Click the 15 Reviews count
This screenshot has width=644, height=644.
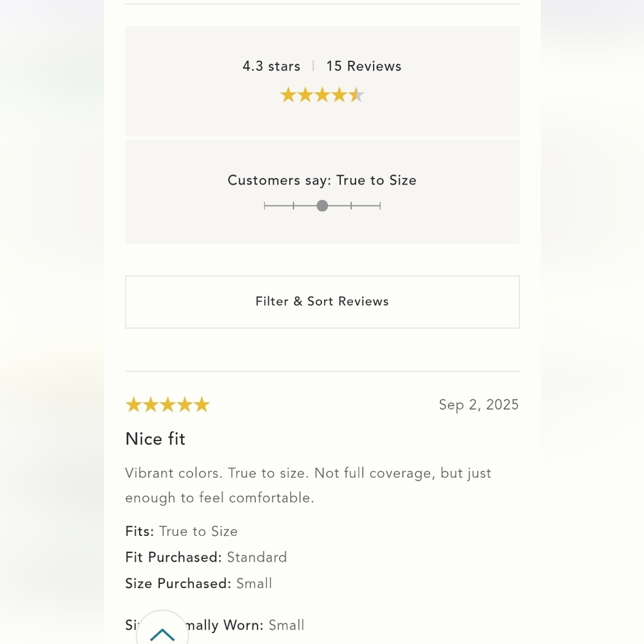click(x=363, y=66)
